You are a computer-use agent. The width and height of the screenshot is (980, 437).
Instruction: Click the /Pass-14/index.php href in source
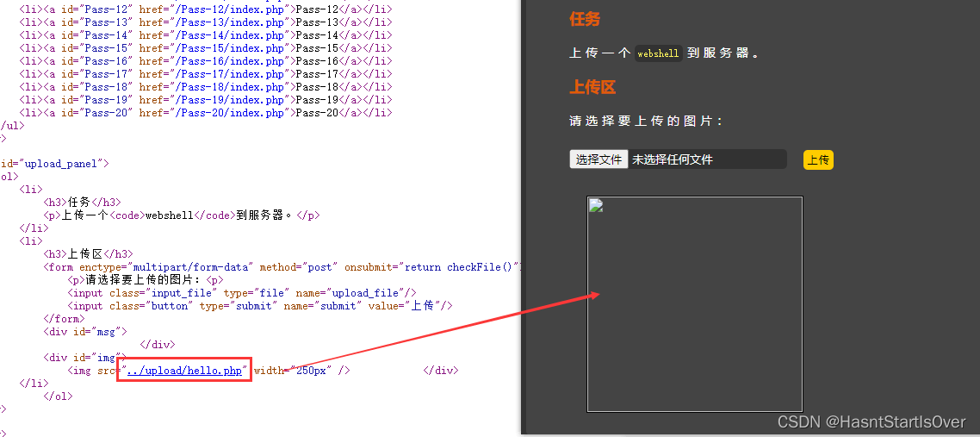pos(229,35)
